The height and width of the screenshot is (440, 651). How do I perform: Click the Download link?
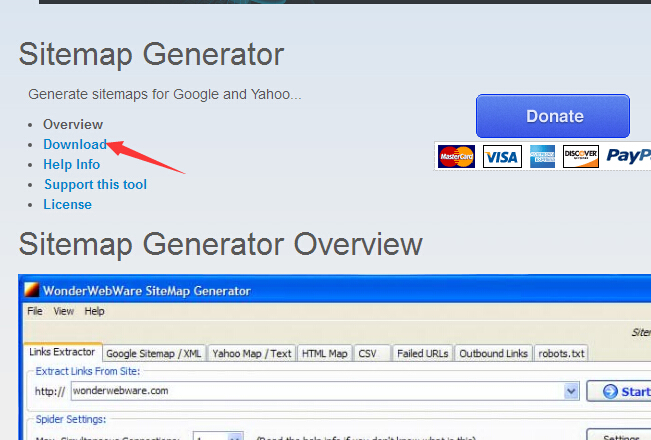click(75, 144)
